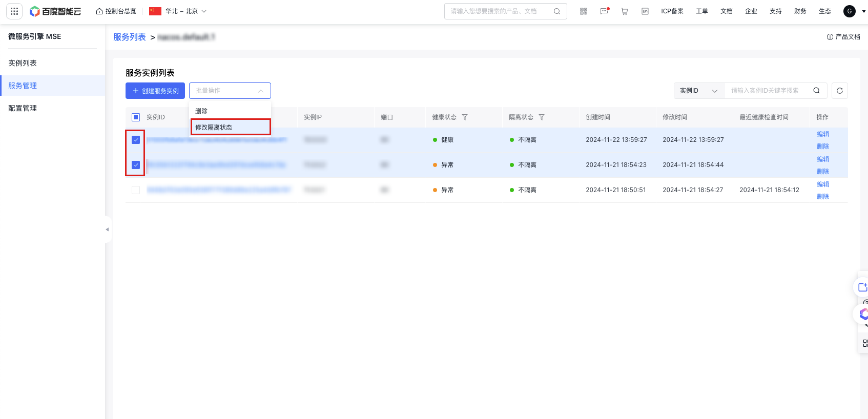Check the row created 2024-11-21 18:50:51

[x=136, y=190]
